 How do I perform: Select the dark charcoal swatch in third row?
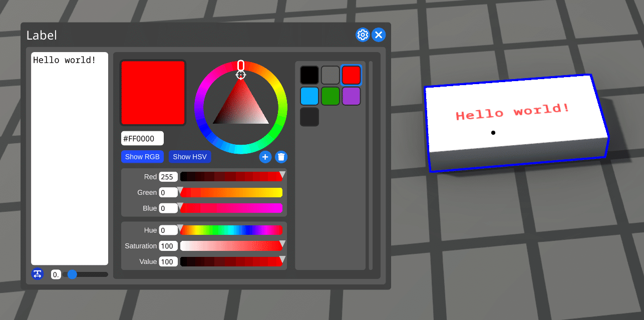point(309,117)
